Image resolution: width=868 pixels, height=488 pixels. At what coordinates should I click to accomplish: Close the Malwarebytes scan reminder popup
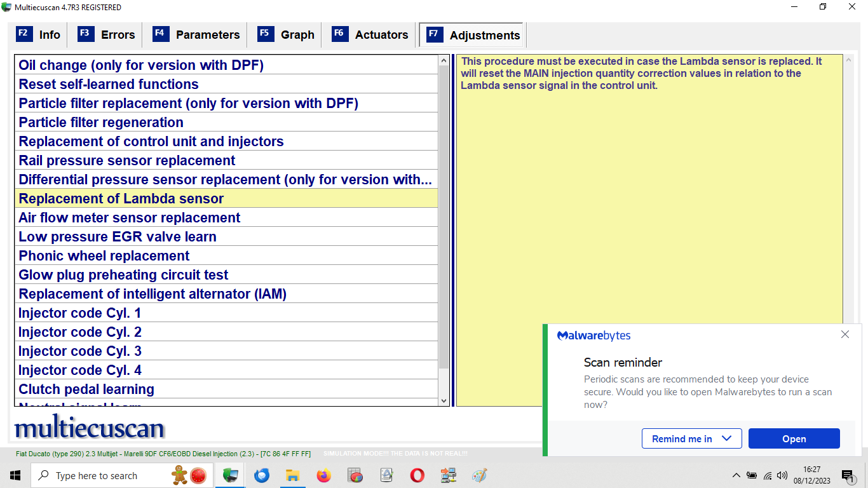click(844, 334)
